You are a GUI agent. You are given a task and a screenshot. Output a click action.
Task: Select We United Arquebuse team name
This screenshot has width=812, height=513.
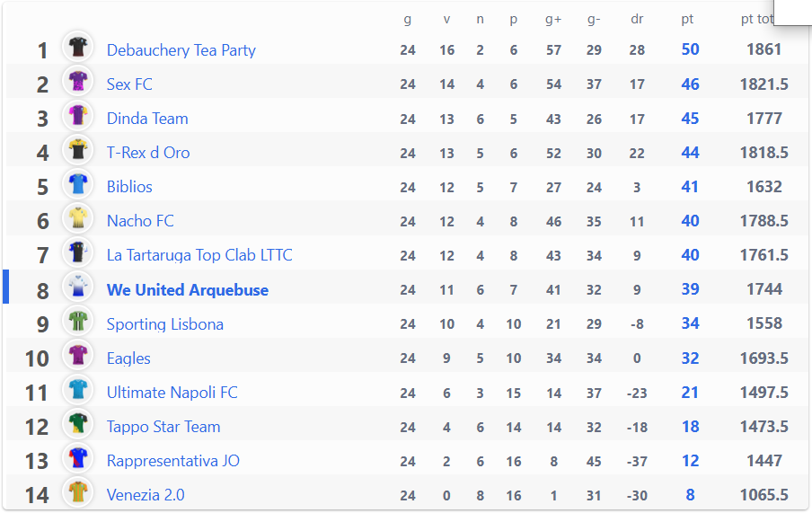tap(188, 289)
